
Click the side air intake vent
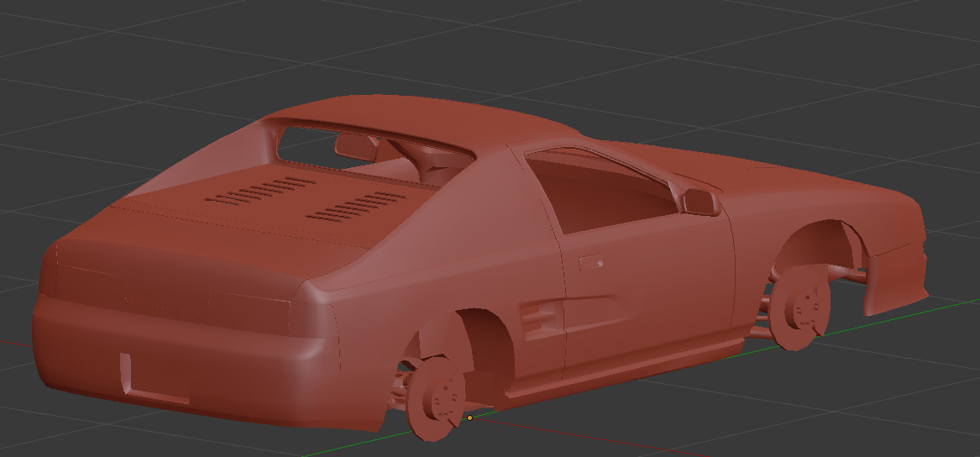pyautogui.click(x=541, y=318)
